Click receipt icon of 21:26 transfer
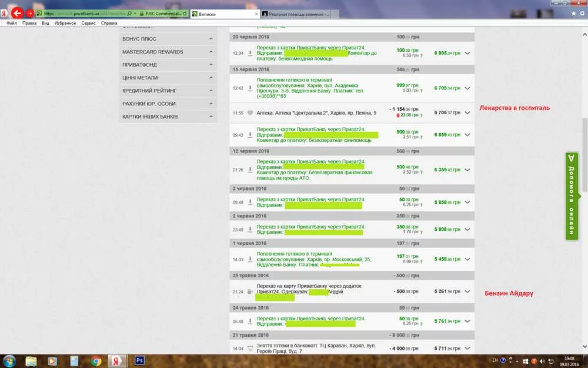The width and height of the screenshot is (588, 368). 250,170
